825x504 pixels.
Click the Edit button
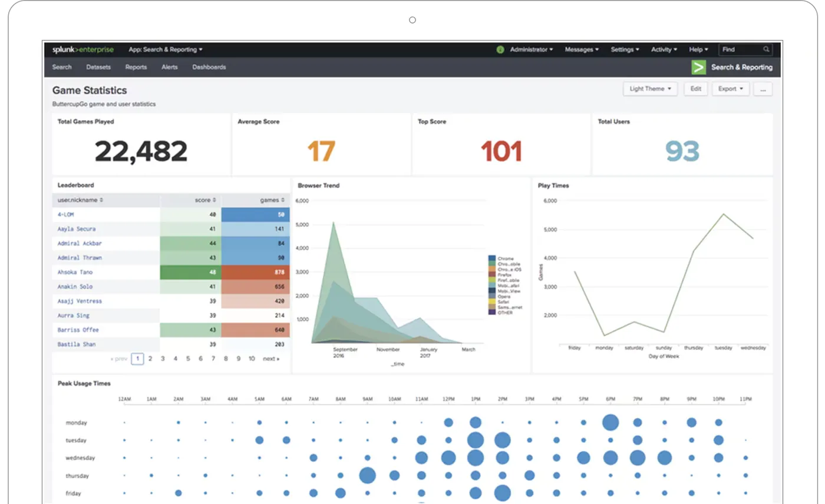point(696,88)
